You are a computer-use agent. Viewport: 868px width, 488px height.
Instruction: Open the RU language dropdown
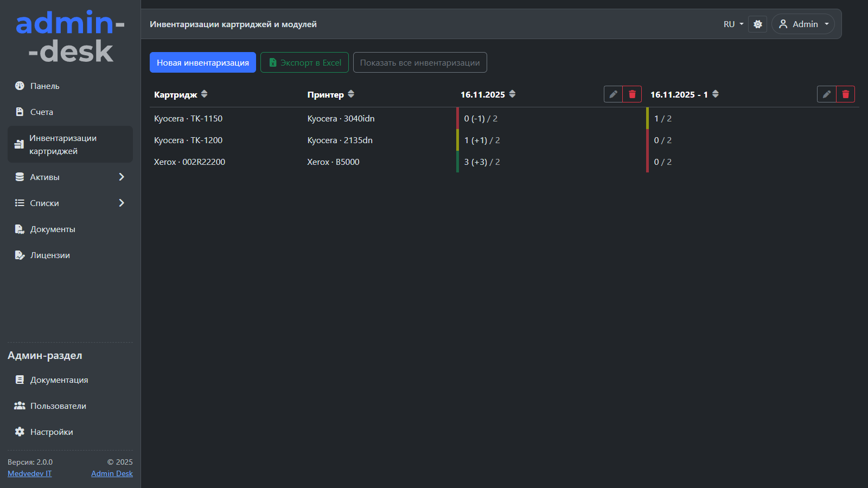pos(733,24)
